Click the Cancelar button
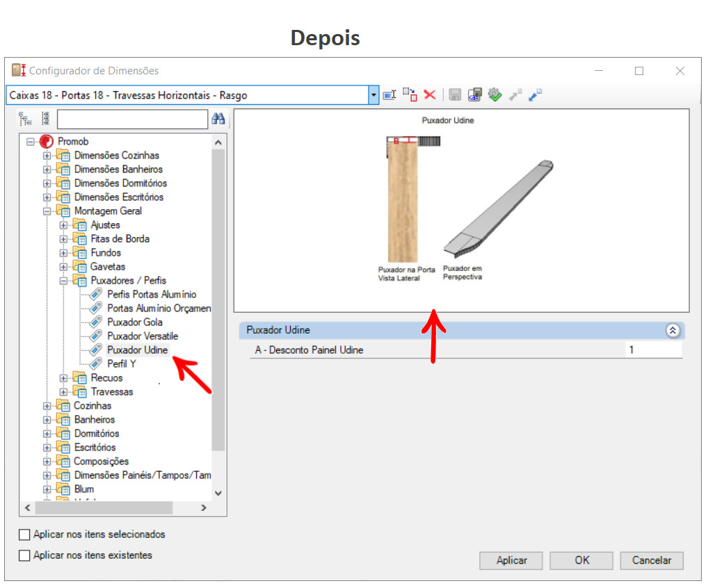Image resolution: width=708 pixels, height=588 pixels. 651,560
